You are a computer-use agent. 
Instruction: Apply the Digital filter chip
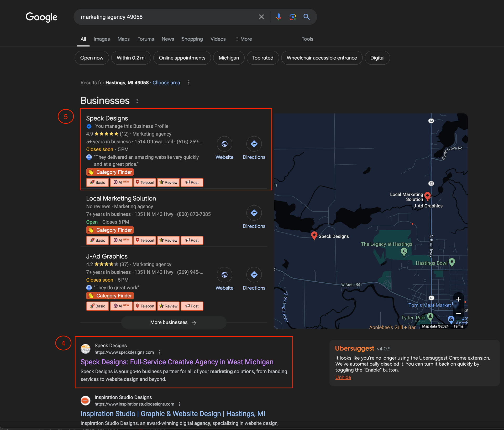click(x=377, y=58)
